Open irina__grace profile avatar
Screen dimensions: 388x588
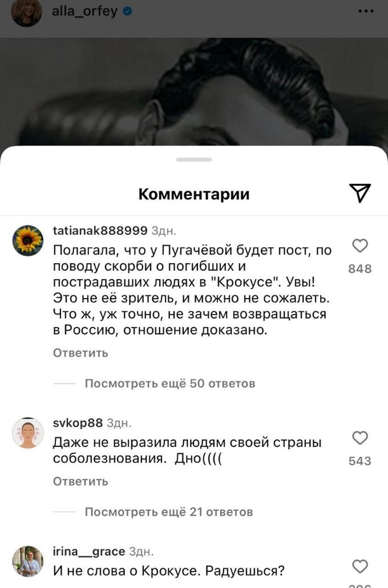28,561
